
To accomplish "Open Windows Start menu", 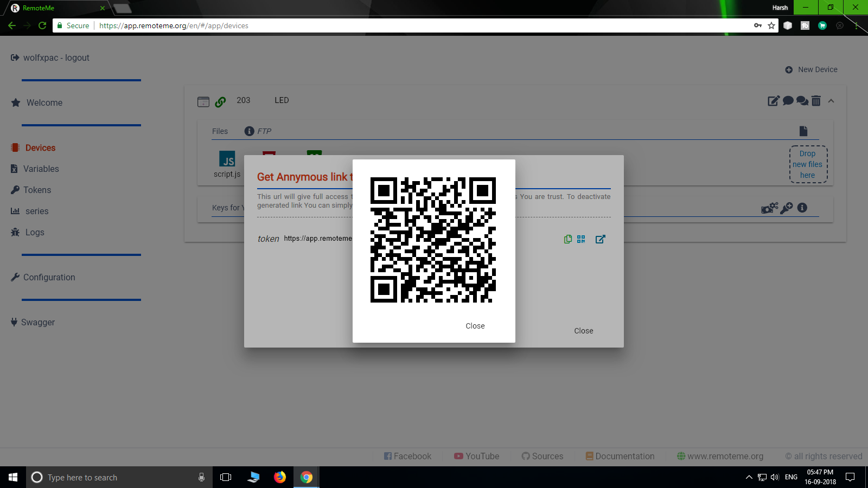I will pos(13,477).
